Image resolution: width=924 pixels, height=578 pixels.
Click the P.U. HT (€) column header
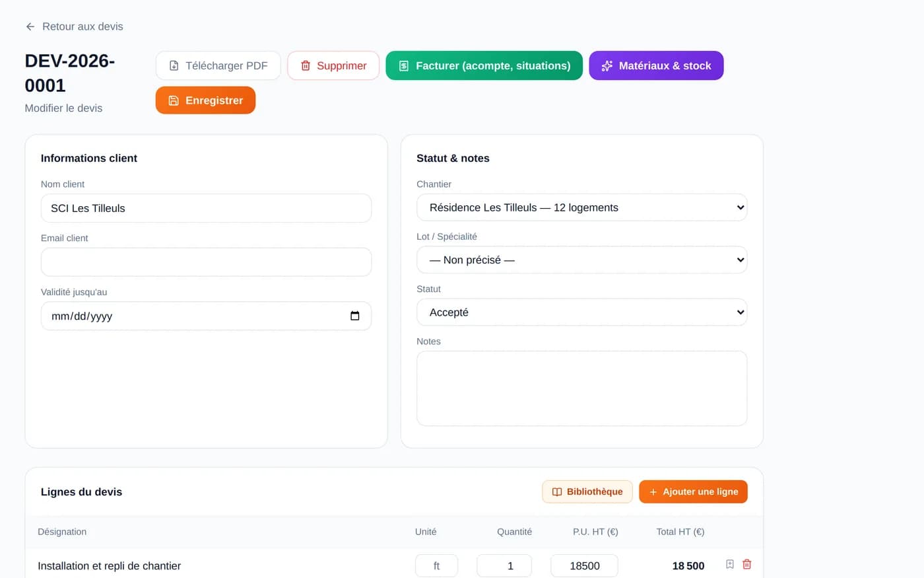pos(595,532)
